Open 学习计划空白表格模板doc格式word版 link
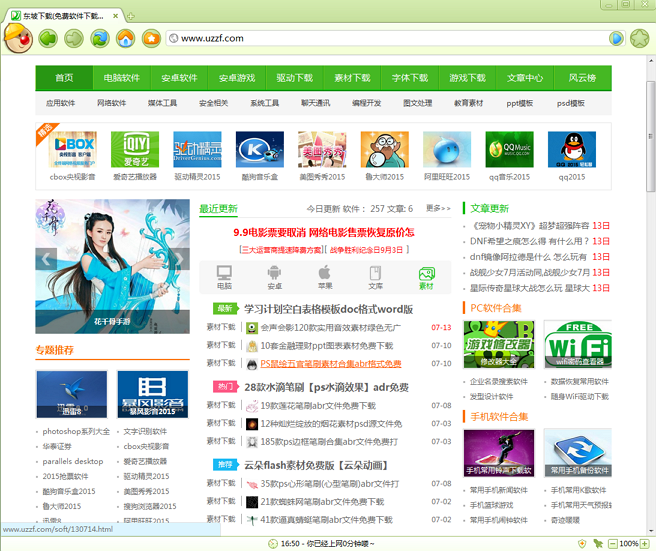 point(329,309)
